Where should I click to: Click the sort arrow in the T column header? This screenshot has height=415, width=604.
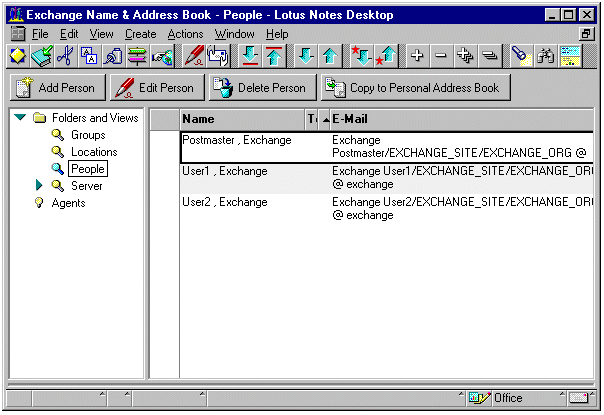(x=326, y=120)
